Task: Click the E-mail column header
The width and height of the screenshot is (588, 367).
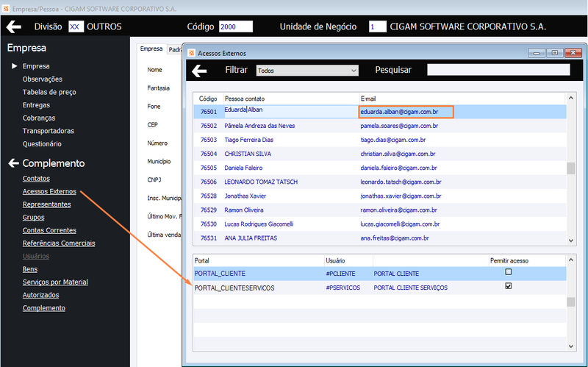Action: click(462, 99)
